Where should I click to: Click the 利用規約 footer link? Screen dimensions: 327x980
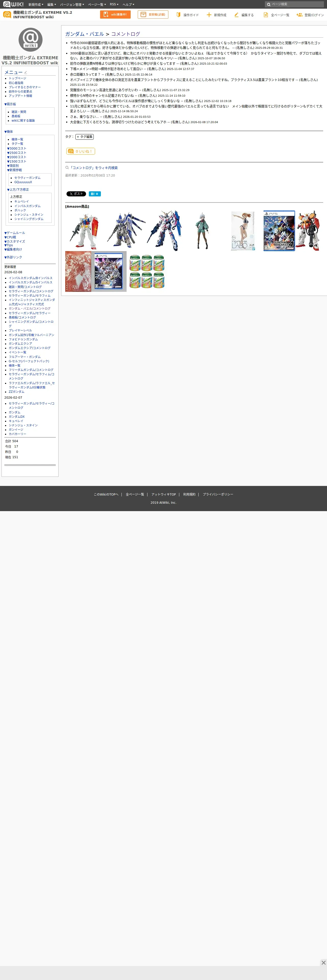(189, 494)
